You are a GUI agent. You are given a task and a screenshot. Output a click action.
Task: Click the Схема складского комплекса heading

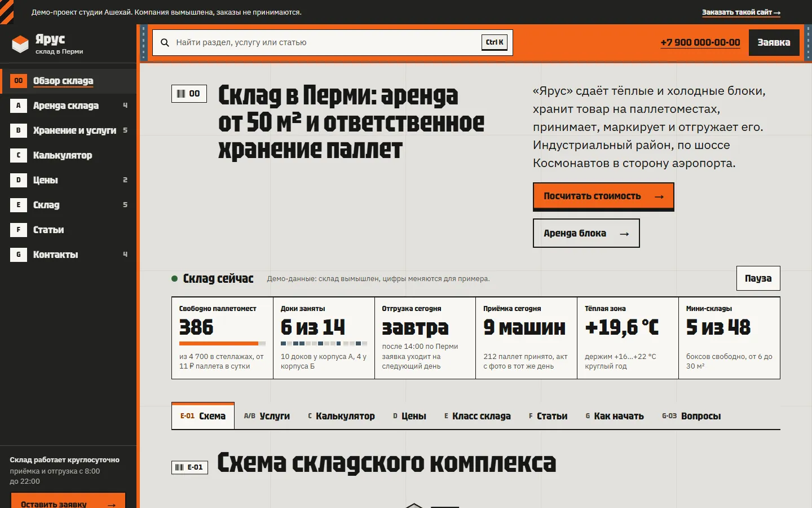pos(387,463)
